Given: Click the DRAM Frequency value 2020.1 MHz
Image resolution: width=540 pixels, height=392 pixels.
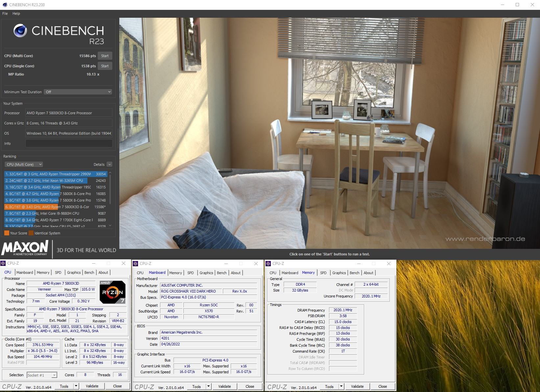Looking at the screenshot, I should [x=343, y=310].
